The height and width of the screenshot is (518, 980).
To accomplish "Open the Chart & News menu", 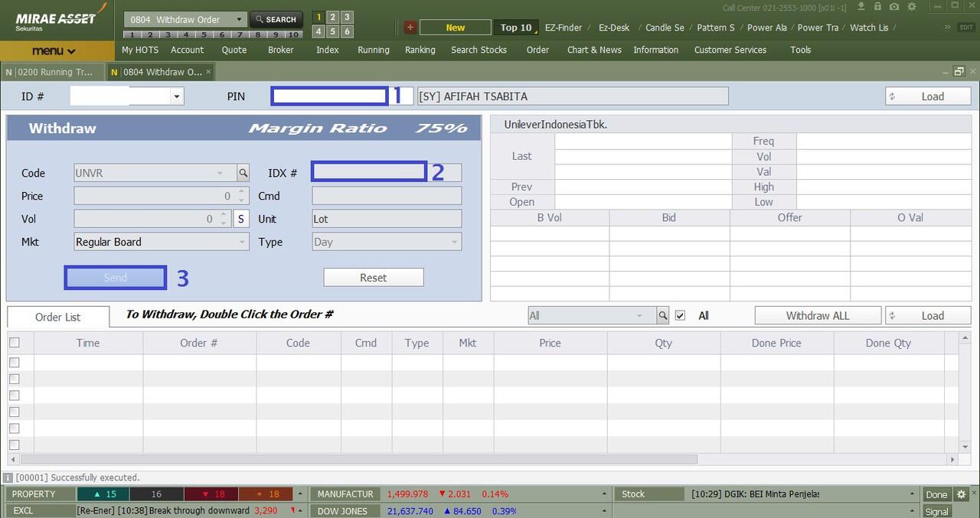I will (x=594, y=50).
